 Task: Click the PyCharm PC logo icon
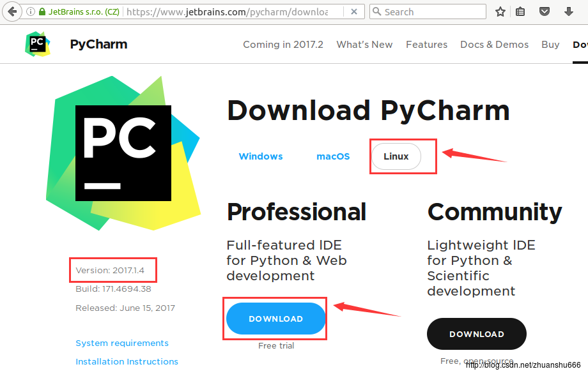[38, 44]
